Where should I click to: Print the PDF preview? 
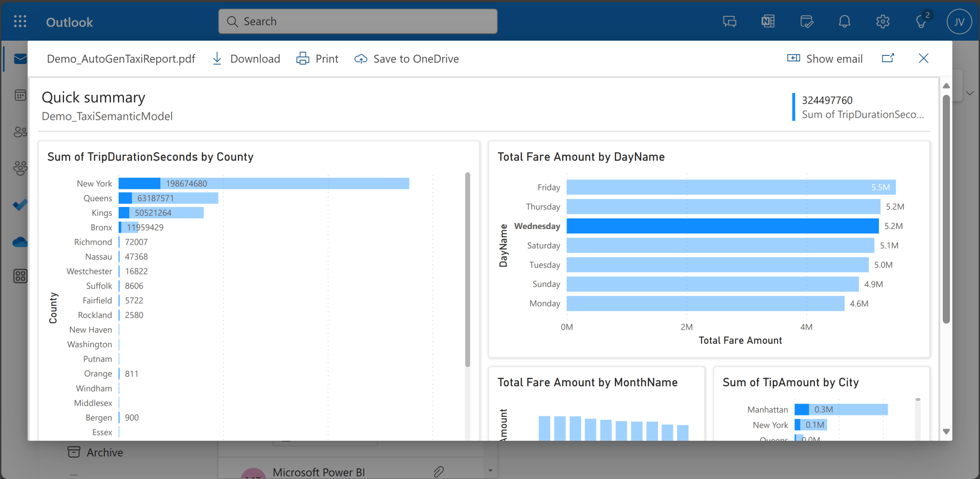[317, 58]
